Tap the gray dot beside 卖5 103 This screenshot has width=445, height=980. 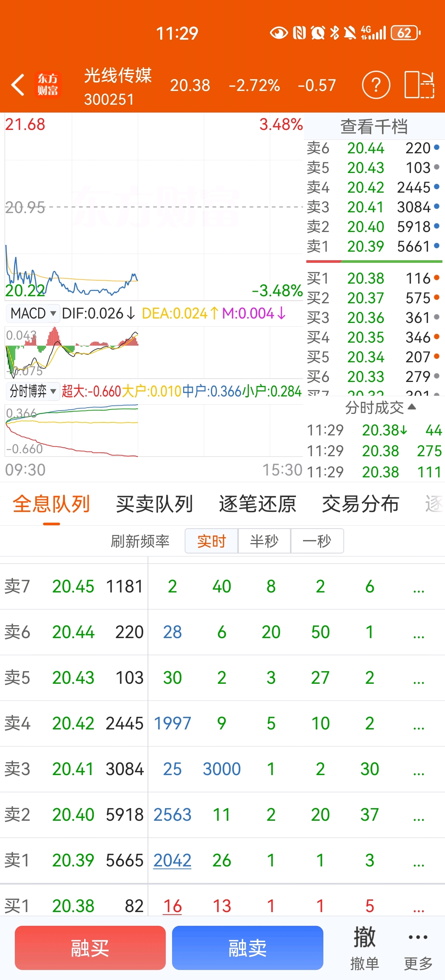point(436,167)
